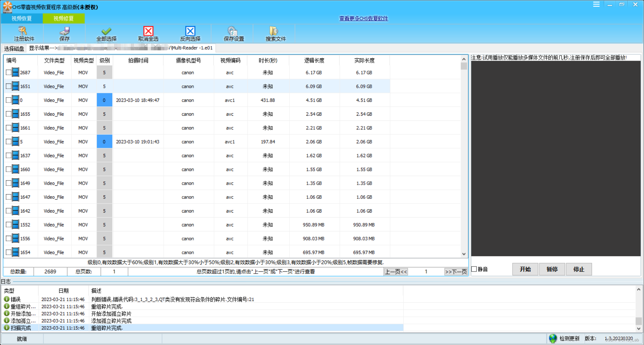
Task: Click the 暂停 pause button
Action: coord(552,269)
